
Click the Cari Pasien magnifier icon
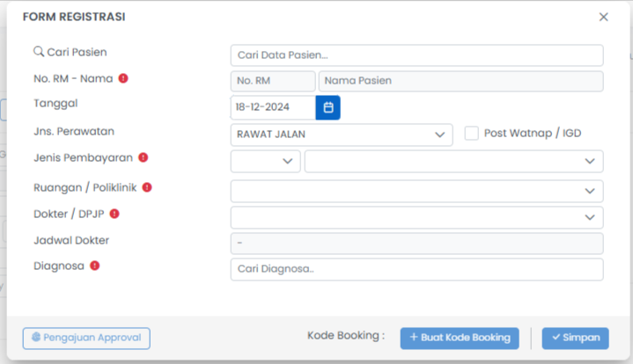coord(38,53)
